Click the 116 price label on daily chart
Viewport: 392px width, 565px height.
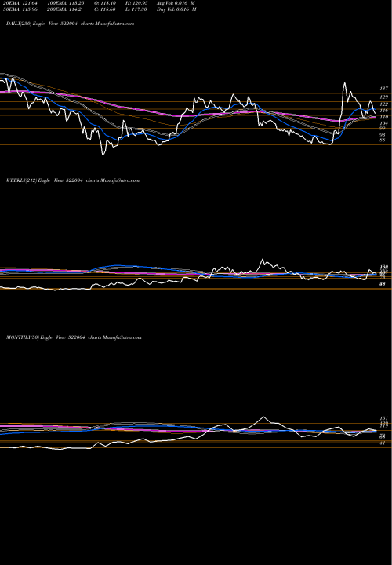click(383, 111)
